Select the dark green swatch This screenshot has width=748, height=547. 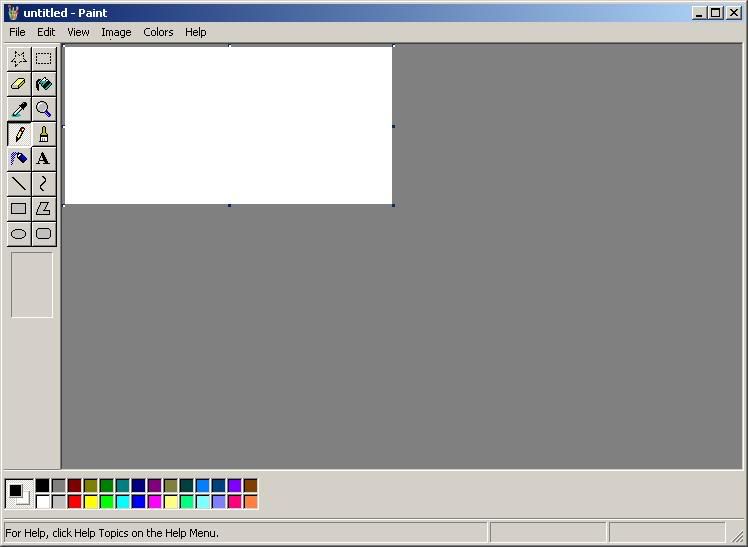[106, 485]
